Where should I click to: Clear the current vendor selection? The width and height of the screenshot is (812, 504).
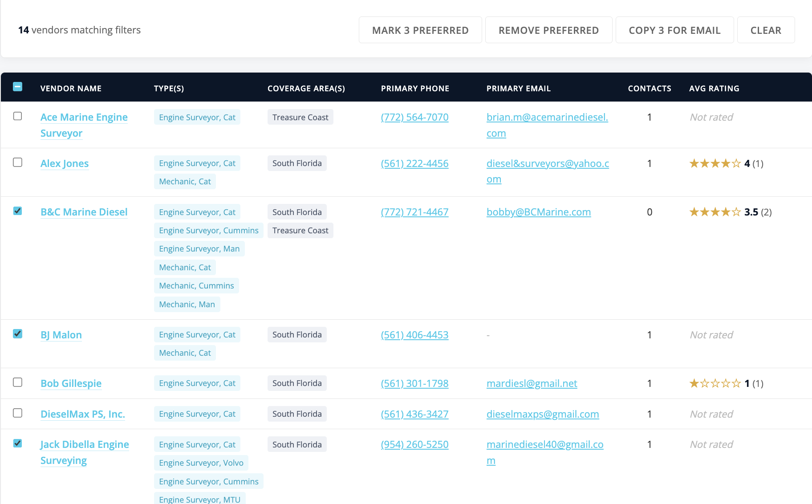766,30
